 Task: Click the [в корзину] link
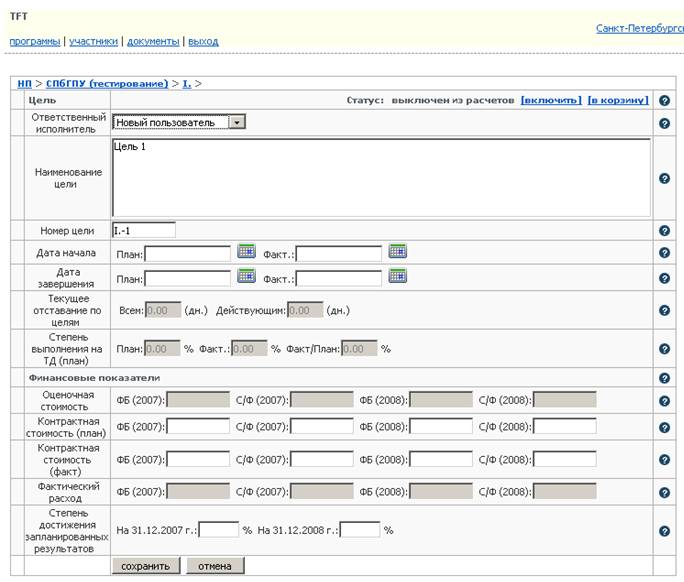pos(618,100)
